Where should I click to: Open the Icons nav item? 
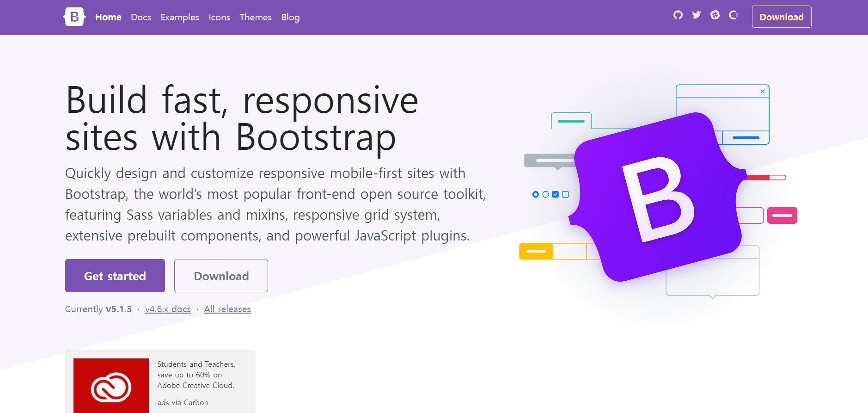coord(219,17)
